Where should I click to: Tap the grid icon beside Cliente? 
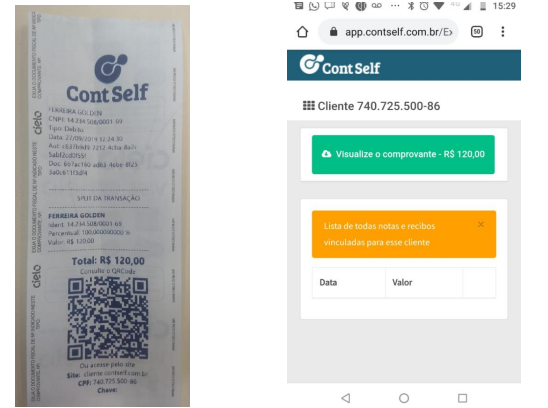coord(309,106)
